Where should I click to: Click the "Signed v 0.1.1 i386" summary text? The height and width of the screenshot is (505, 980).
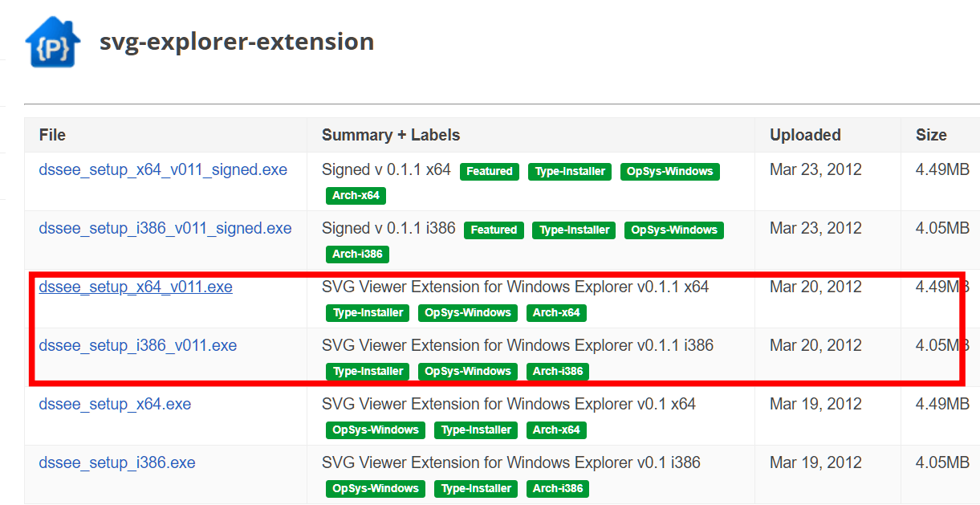[x=388, y=229]
